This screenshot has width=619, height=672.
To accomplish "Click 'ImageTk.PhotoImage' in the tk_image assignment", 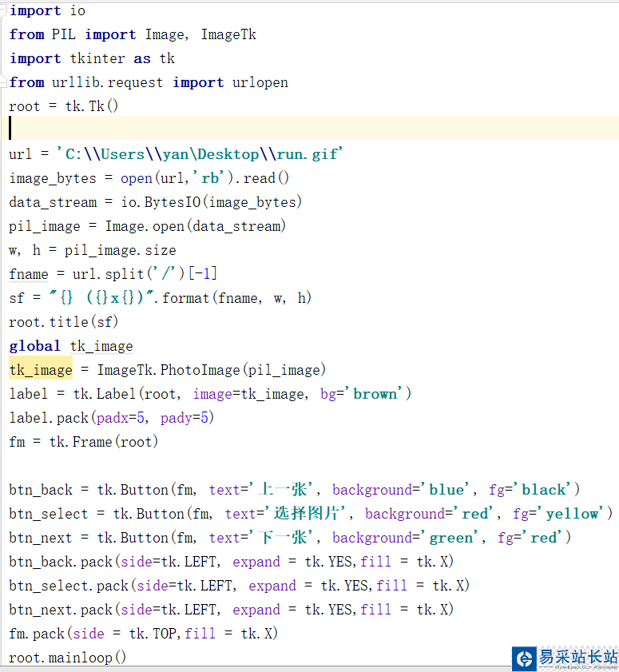I will [x=169, y=369].
